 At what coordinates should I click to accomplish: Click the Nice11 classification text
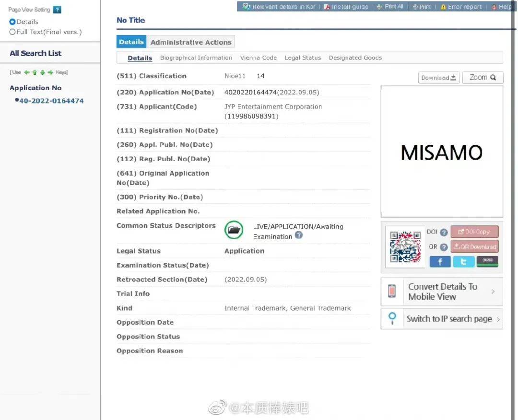[235, 76]
